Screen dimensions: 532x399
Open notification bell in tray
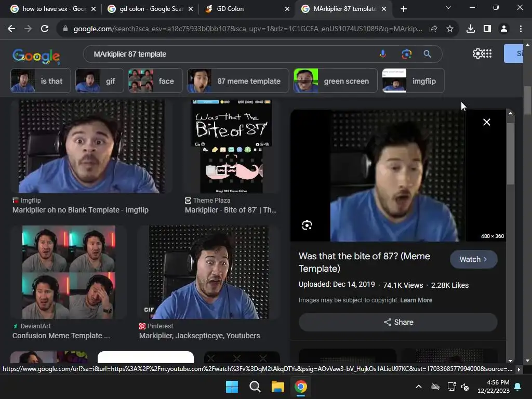(x=518, y=387)
